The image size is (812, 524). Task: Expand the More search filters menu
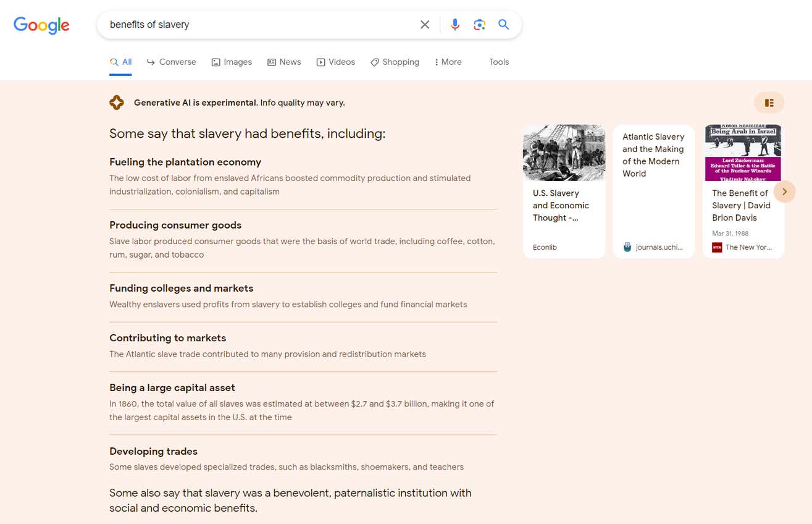[x=448, y=62]
